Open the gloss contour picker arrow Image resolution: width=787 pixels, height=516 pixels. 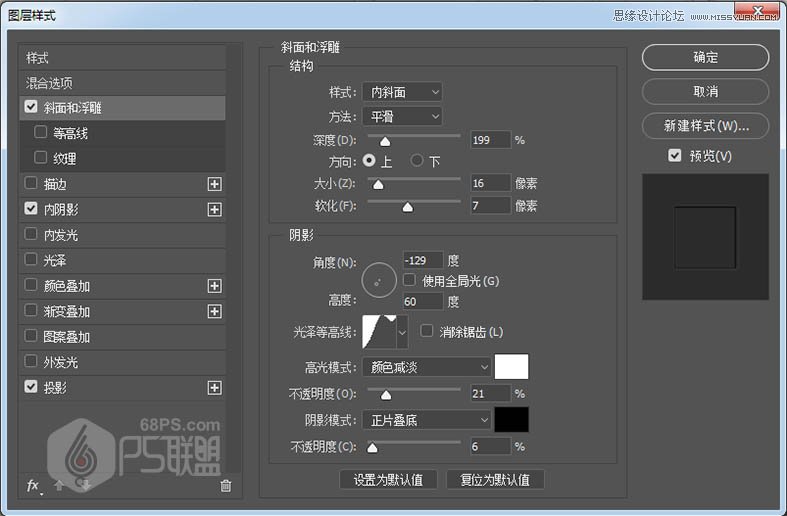click(402, 332)
